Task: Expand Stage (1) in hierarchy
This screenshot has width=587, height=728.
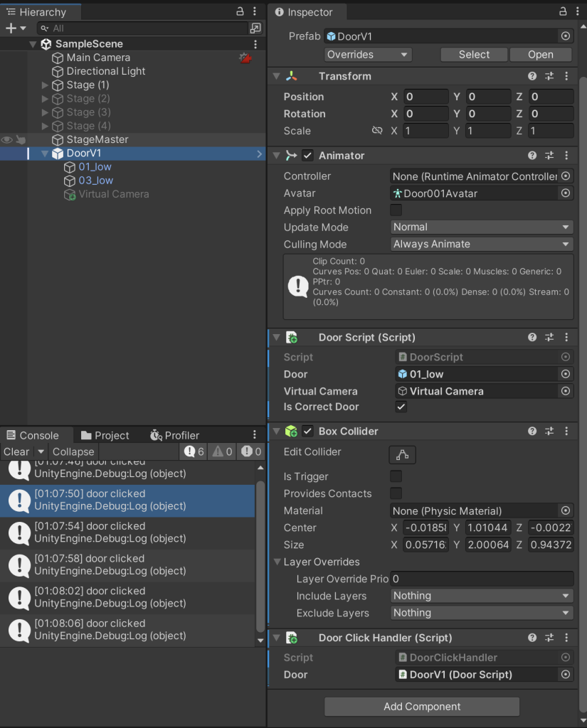Action: click(x=45, y=85)
